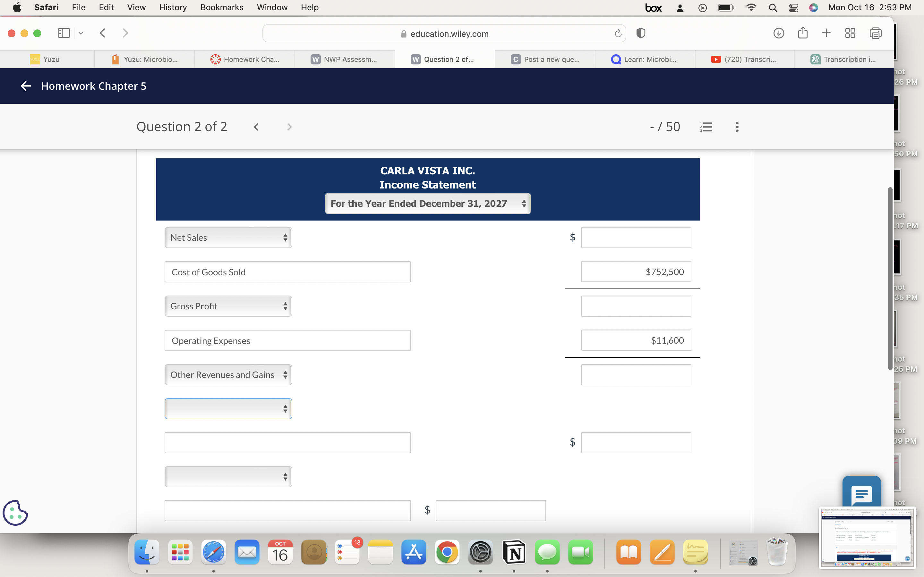924x577 pixels.
Task: Click the Net Sales amount input field
Action: point(636,237)
